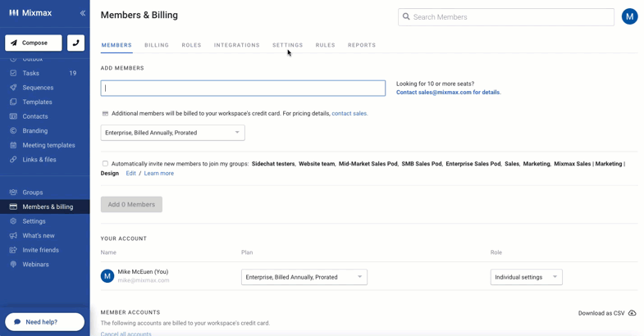Click the Need help? button
Viewport: 644px width, 336px height.
point(45,322)
